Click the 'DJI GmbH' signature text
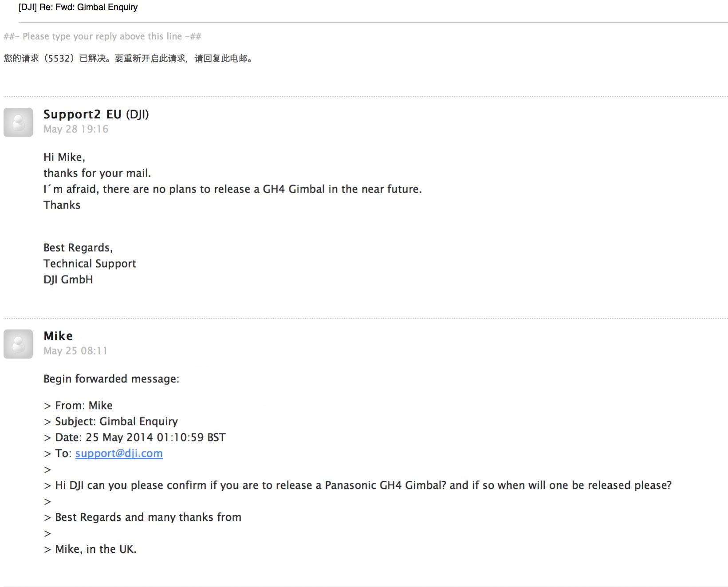 (68, 280)
